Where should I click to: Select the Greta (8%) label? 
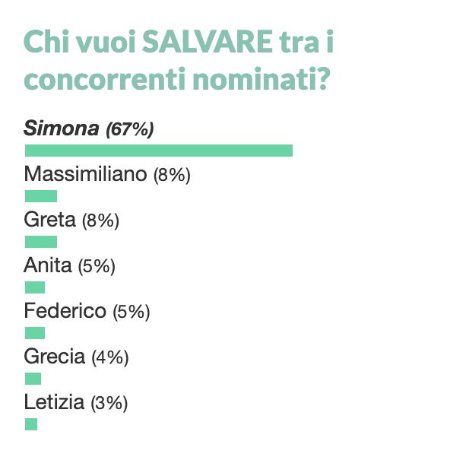click(x=71, y=220)
